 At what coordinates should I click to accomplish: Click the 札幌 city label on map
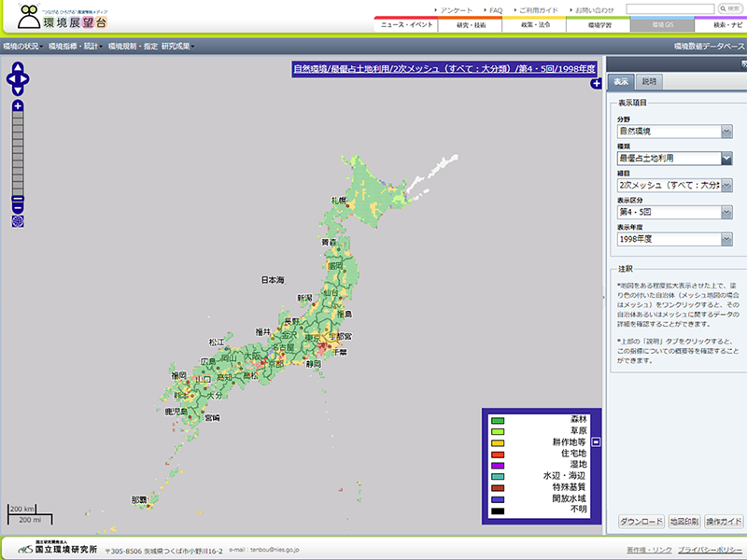click(x=339, y=201)
